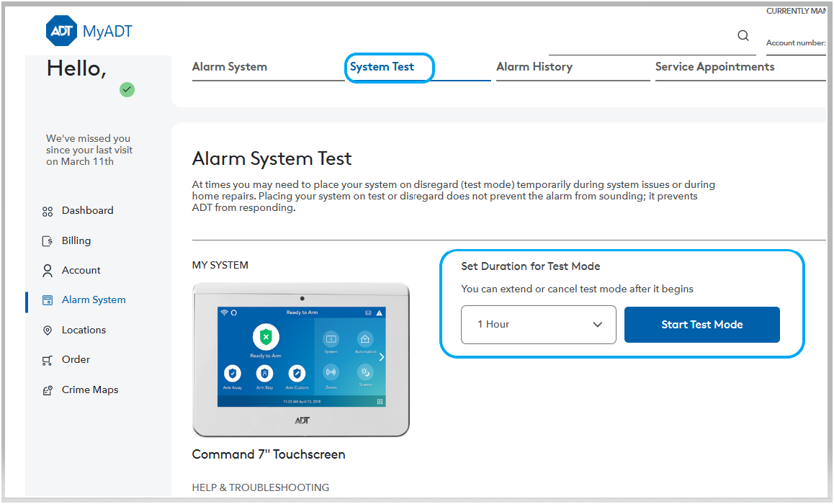Click the envelope message icon on touchscreen

(368, 312)
